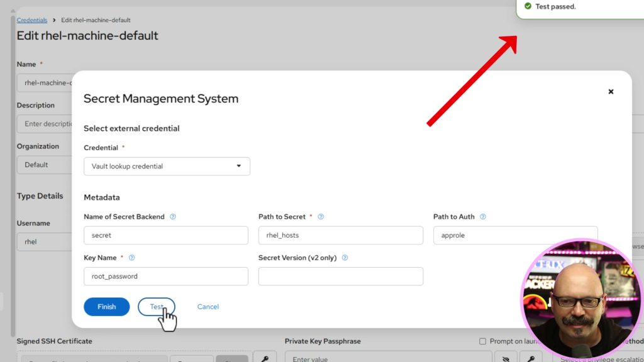Click the Description input on the edit page
Viewport: 644px width, 362px height.
[45, 124]
